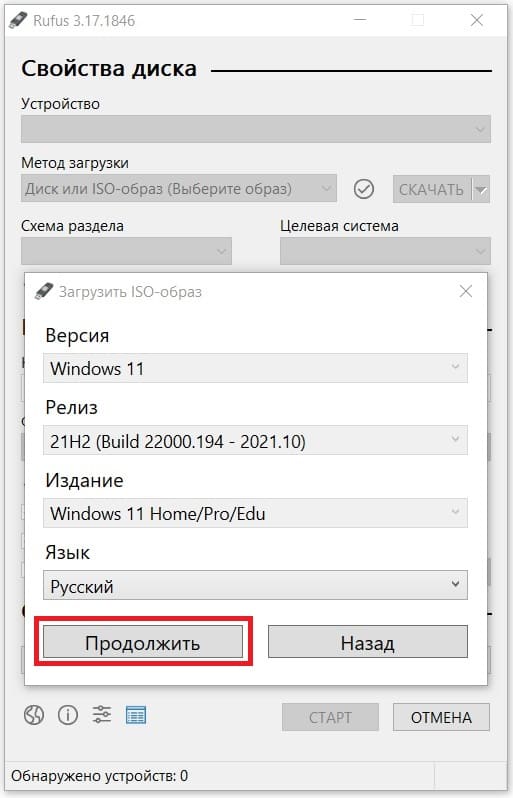The width and height of the screenshot is (513, 798).
Task: Close the Загрузить ISO-образ dialog
Action: (x=466, y=292)
